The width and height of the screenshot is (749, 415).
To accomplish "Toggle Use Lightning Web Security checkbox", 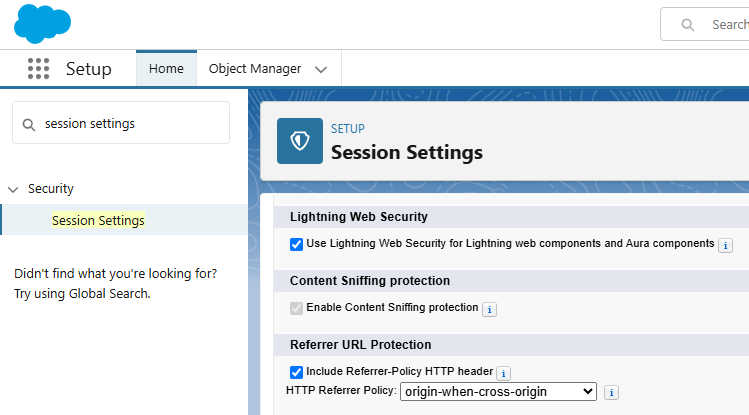I will (296, 244).
